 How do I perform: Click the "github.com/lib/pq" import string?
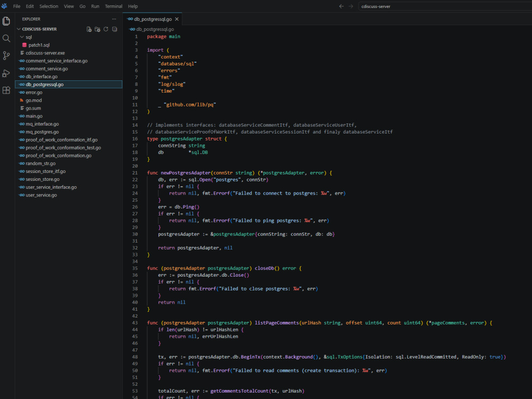click(190, 104)
